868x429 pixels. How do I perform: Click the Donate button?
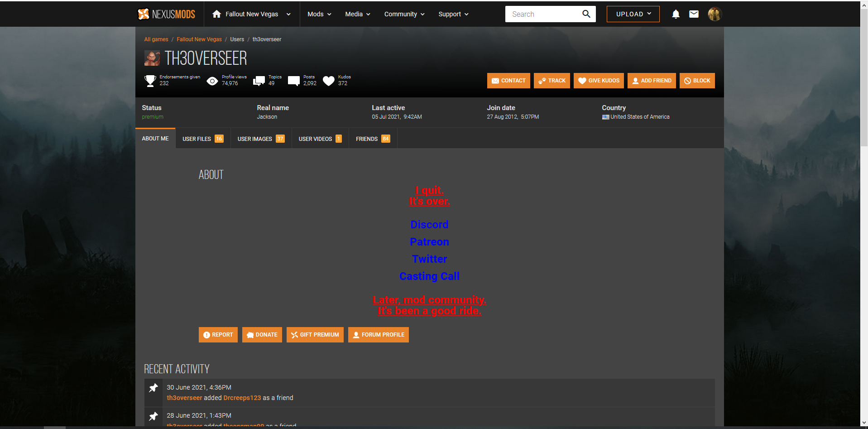pyautogui.click(x=262, y=335)
